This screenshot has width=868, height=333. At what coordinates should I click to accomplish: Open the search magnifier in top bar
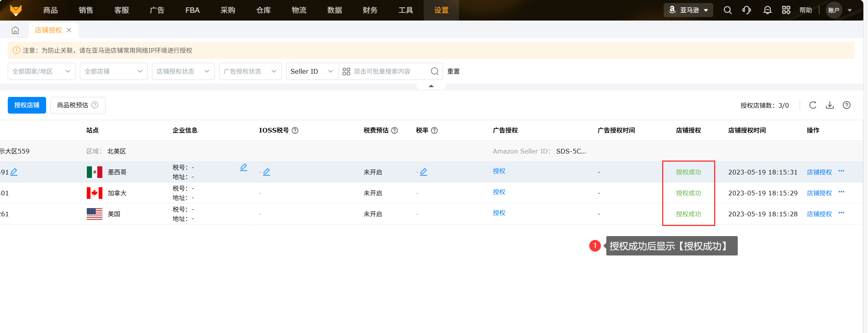coord(727,10)
